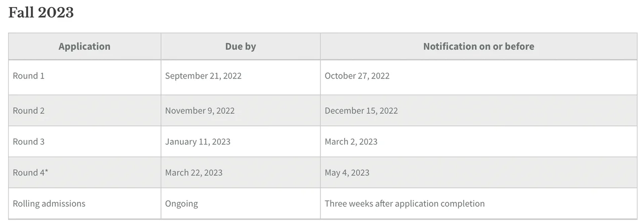The image size is (644, 224).
Task: Click Three weeks after application completion text
Action: (x=405, y=204)
